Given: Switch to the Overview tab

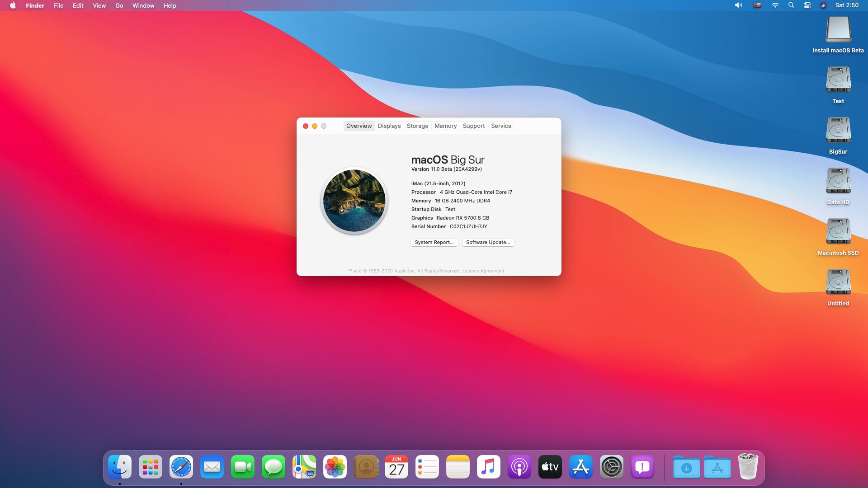Looking at the screenshot, I should [x=359, y=126].
